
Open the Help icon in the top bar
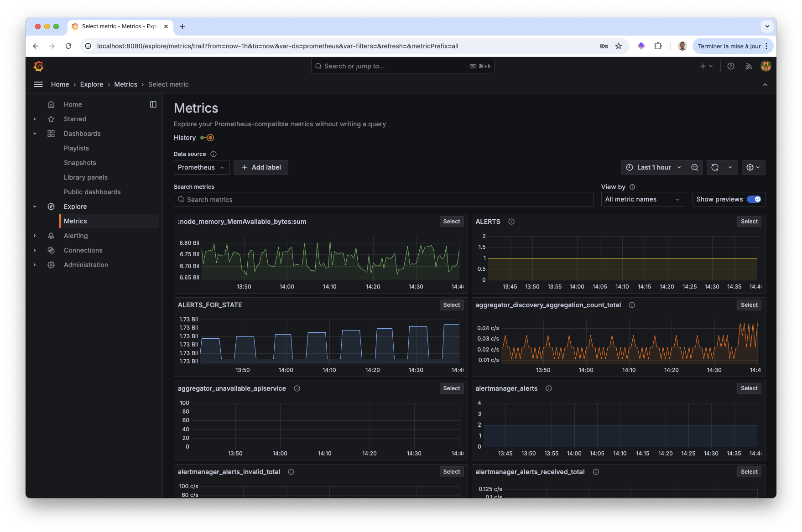pos(731,66)
